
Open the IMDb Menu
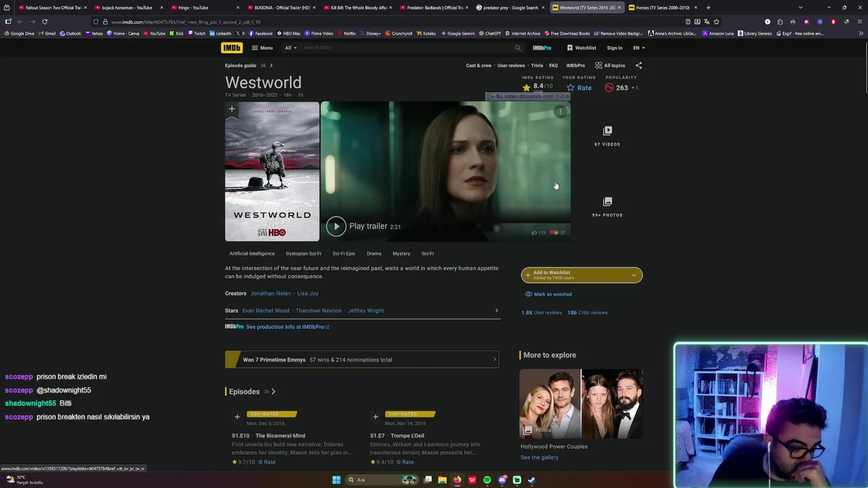pos(262,47)
